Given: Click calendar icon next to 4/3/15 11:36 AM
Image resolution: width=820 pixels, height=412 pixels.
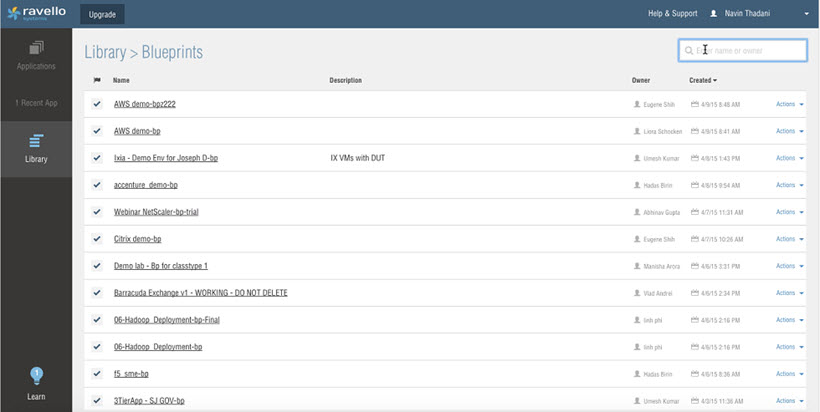Looking at the screenshot, I should point(695,400).
